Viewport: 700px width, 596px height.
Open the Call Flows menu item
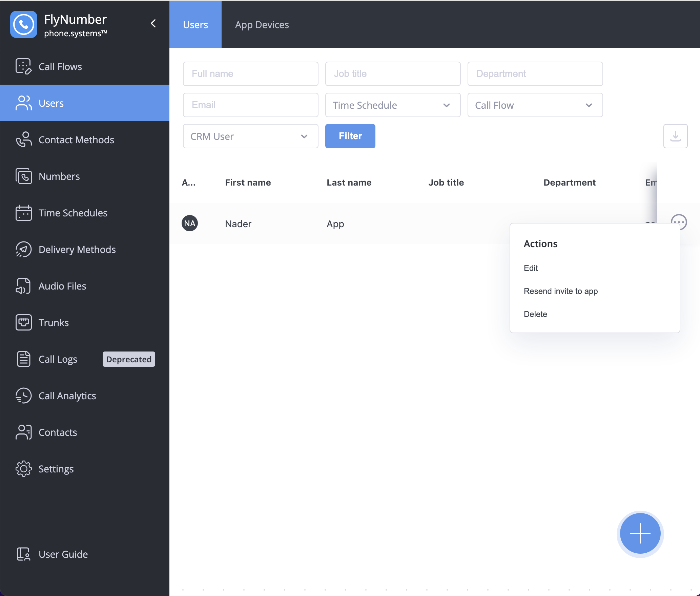point(85,66)
